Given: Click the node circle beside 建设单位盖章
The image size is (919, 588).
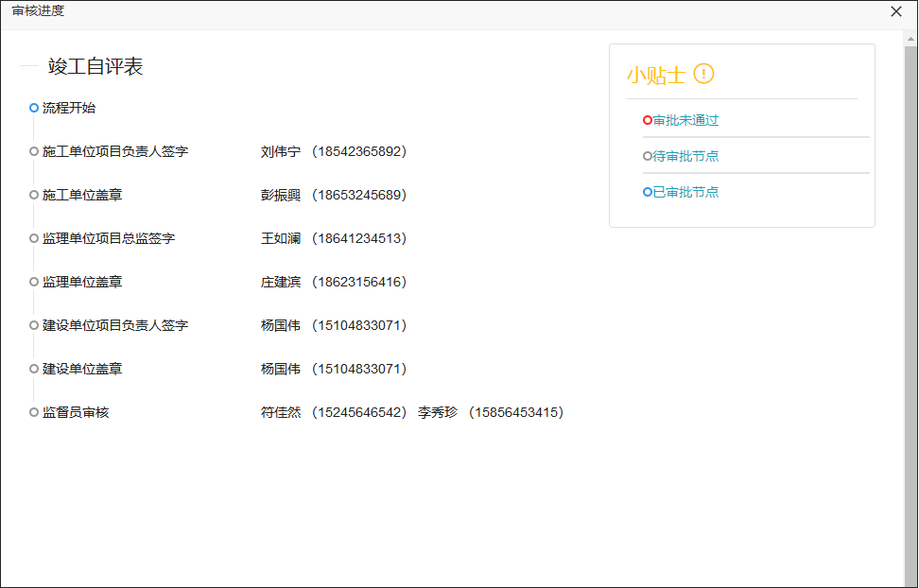Looking at the screenshot, I should click(x=34, y=368).
